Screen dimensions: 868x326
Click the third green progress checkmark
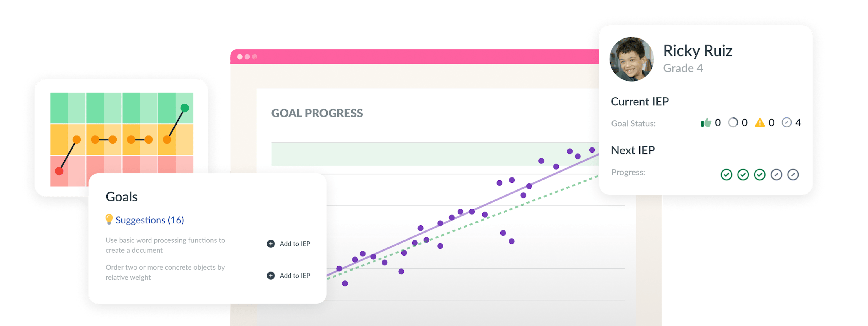(759, 175)
